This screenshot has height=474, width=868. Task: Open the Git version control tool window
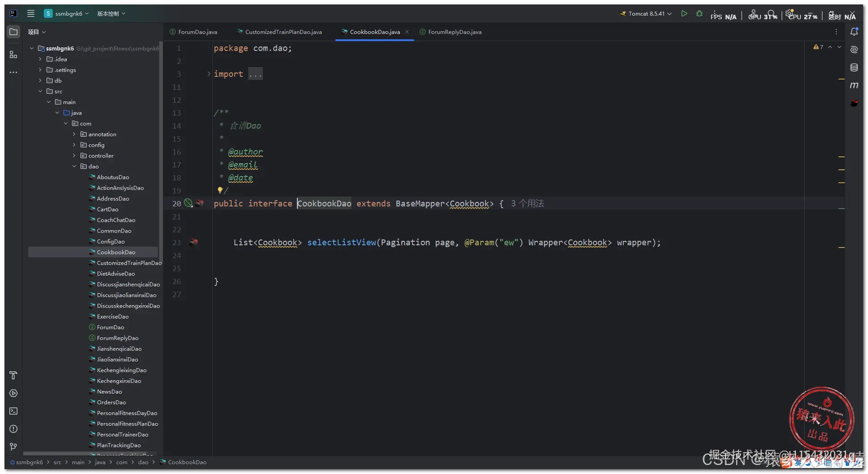click(13, 447)
